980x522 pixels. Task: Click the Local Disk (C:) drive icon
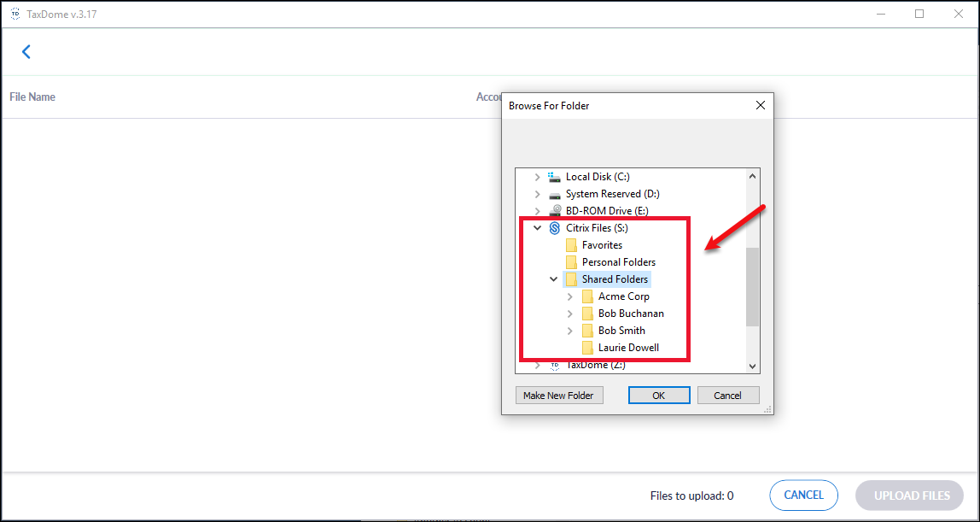pos(555,177)
